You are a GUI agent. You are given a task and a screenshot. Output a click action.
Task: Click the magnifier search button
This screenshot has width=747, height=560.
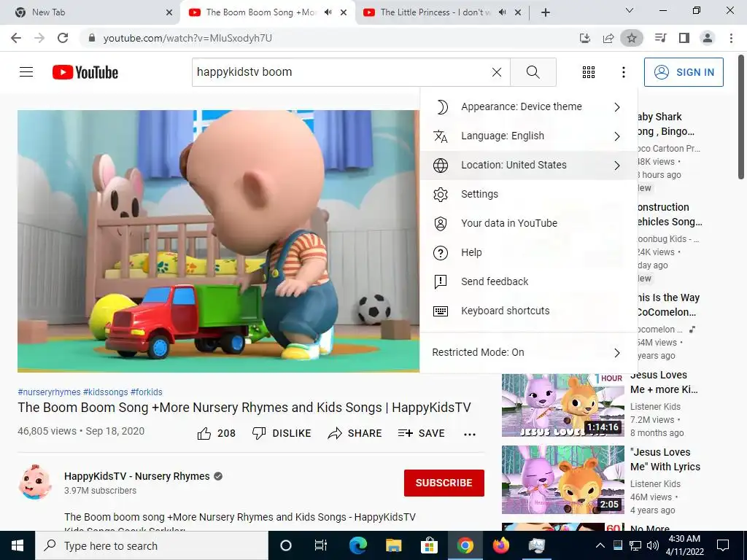pyautogui.click(x=533, y=72)
